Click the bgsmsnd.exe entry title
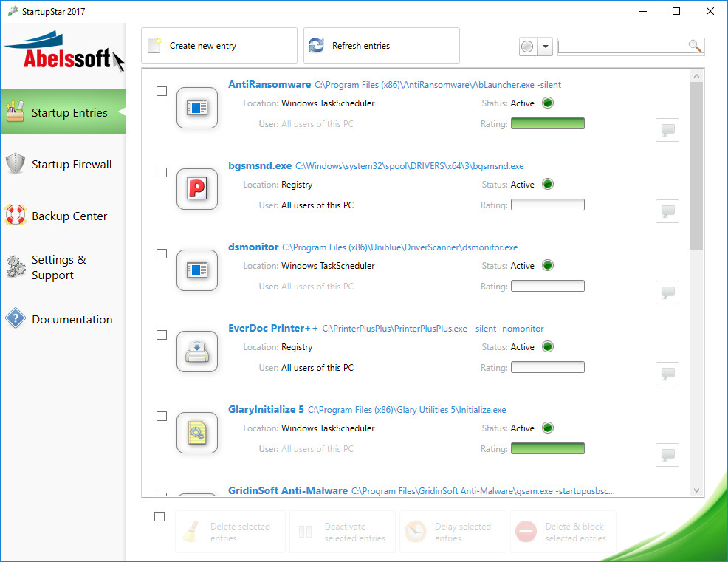This screenshot has width=728, height=562. (260, 166)
